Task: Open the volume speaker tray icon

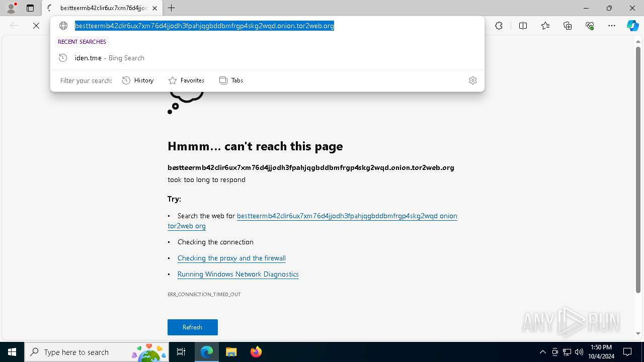Action: [x=579, y=352]
